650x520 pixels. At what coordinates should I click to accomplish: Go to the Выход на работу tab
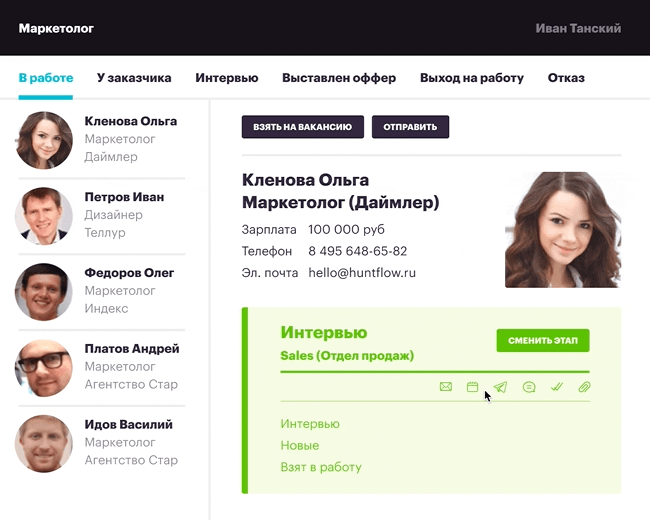pos(472,78)
